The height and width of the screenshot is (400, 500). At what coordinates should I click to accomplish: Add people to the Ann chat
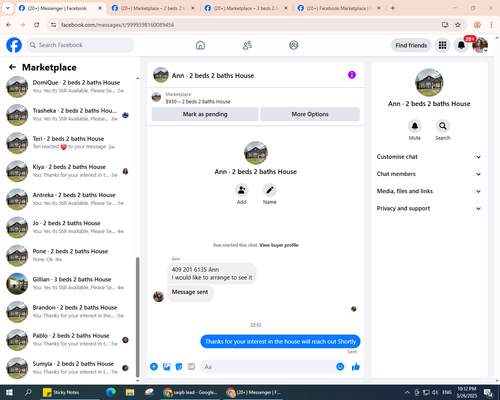241,190
